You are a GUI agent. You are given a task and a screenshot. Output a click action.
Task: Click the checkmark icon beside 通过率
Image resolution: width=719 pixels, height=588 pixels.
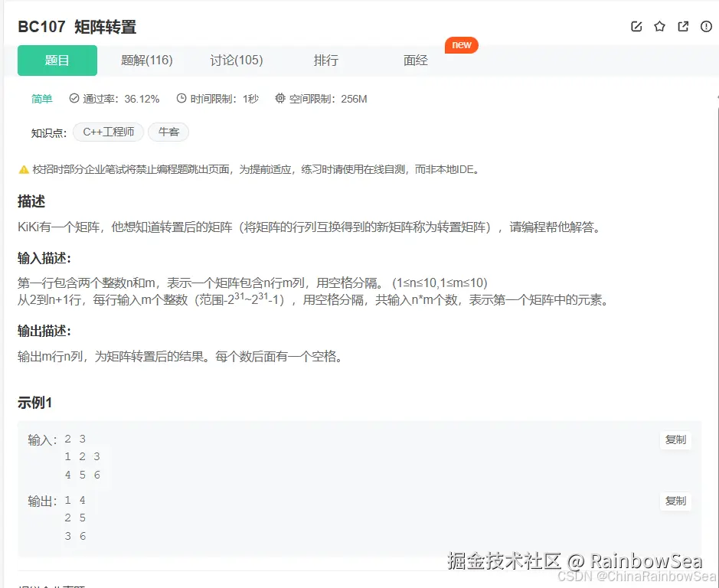click(73, 98)
